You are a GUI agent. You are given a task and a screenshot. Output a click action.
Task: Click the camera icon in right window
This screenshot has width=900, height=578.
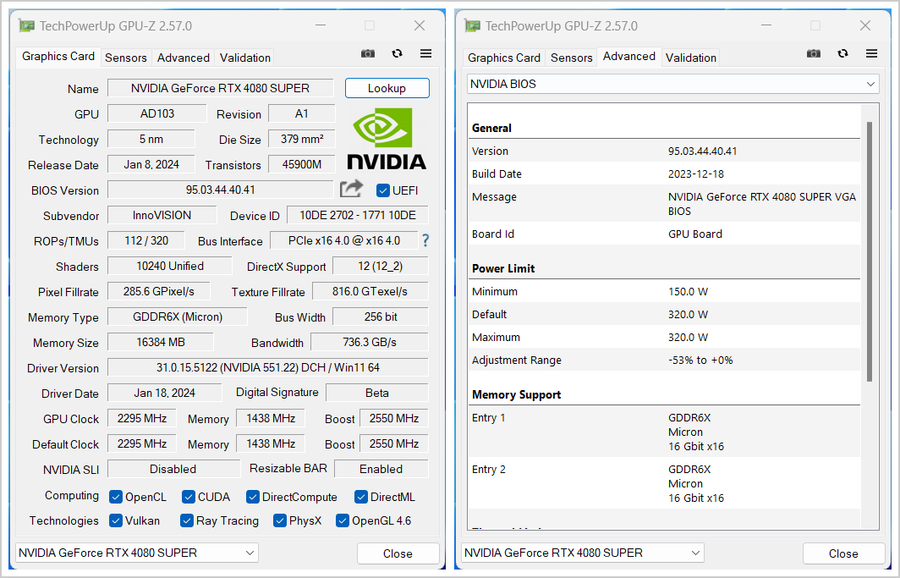814,54
